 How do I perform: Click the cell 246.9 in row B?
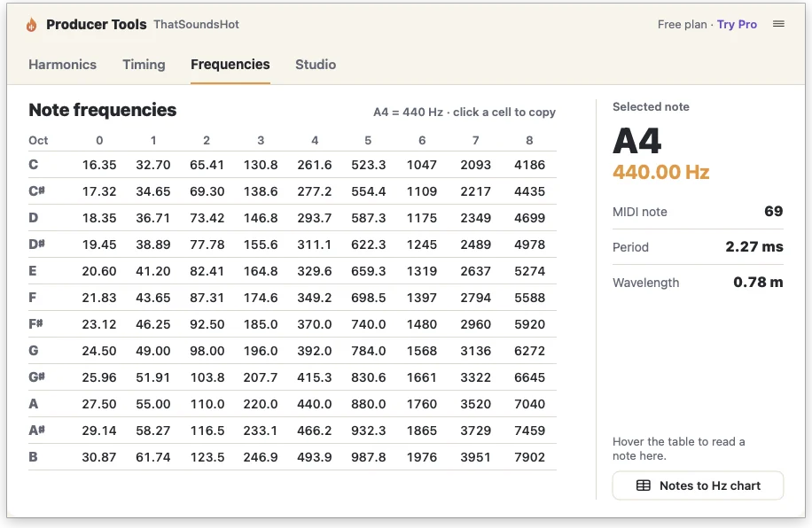click(x=261, y=457)
